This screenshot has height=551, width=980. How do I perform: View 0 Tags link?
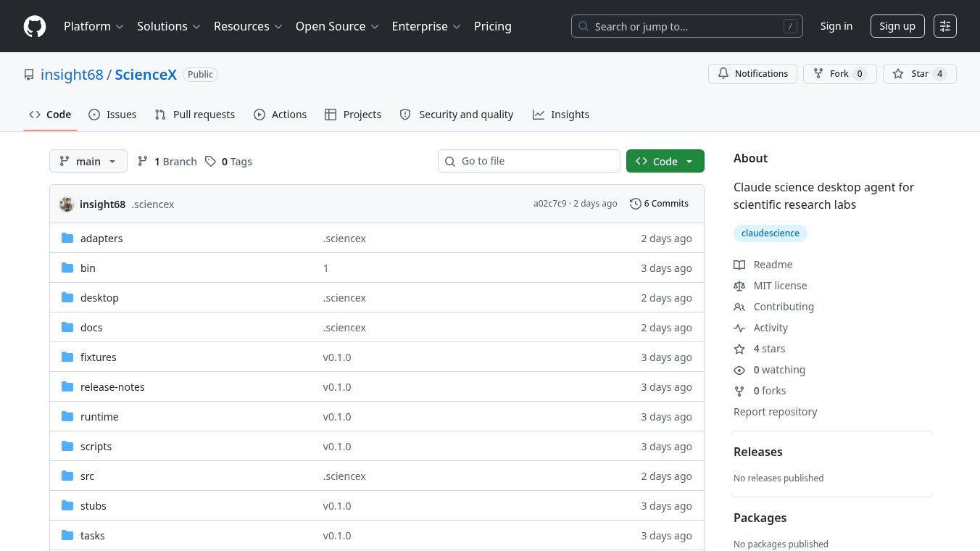(228, 161)
